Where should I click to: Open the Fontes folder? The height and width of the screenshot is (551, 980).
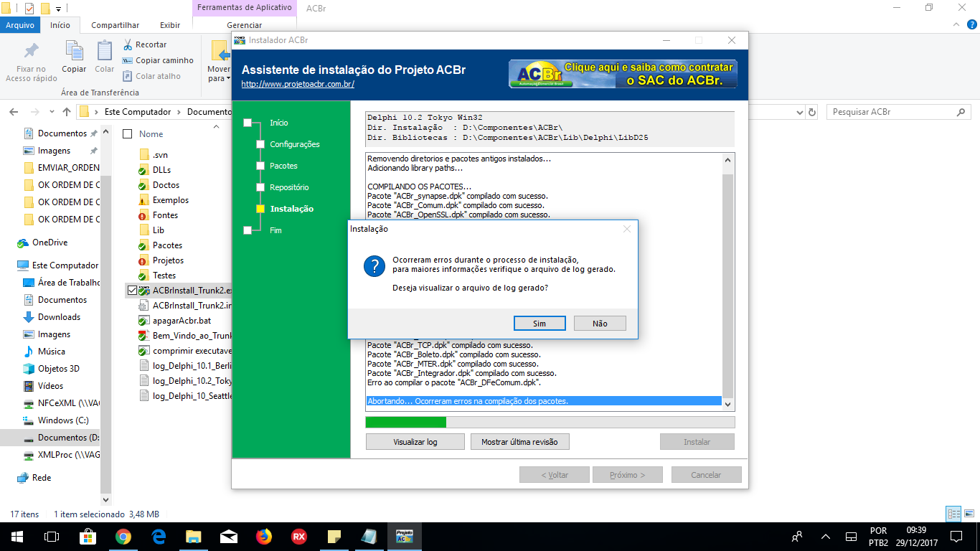point(165,215)
